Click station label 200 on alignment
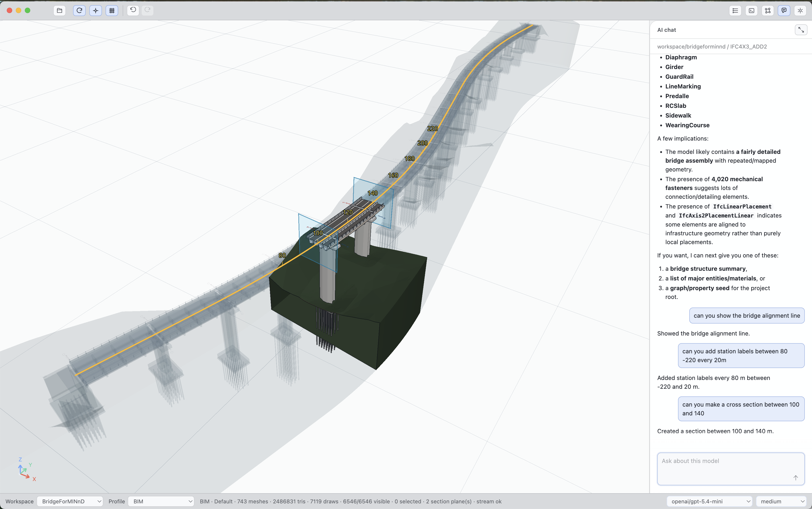The image size is (812, 509). [423, 143]
